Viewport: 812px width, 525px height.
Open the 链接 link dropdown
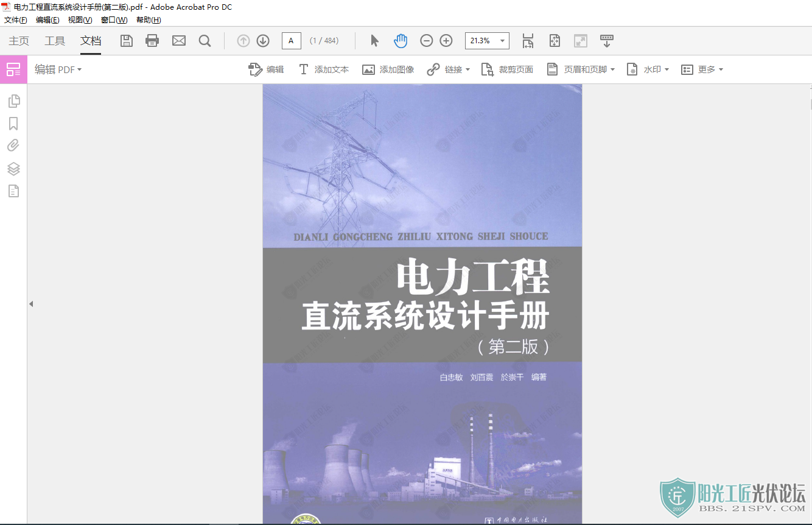click(x=449, y=69)
